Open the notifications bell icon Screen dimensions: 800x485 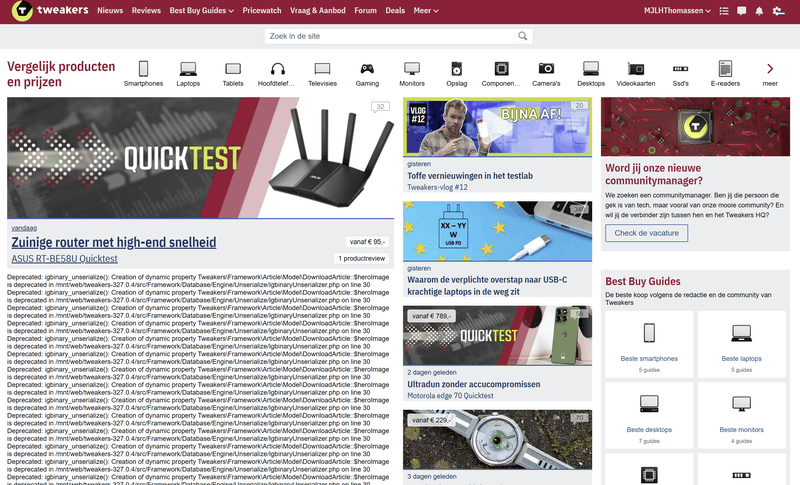[x=759, y=11]
